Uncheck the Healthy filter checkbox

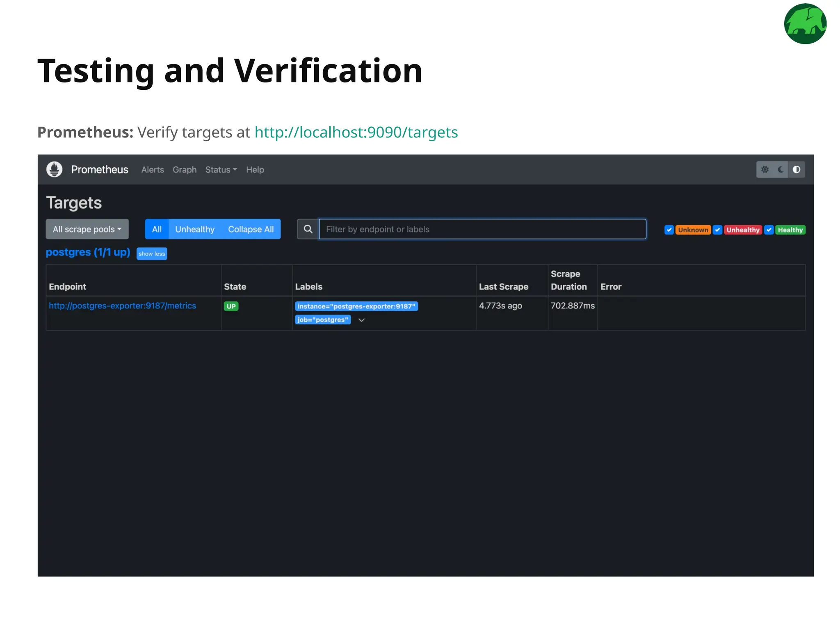tap(769, 230)
